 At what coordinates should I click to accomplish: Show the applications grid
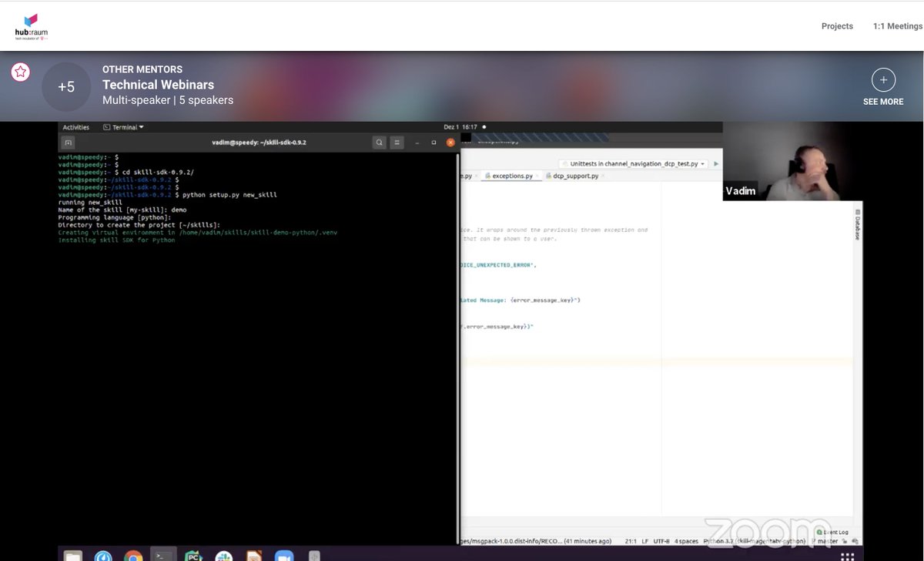(x=847, y=556)
